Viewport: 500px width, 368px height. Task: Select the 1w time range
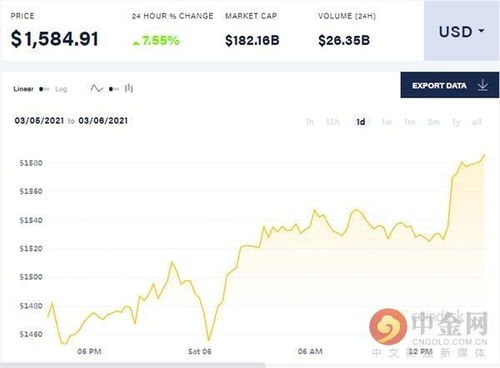pos(387,122)
